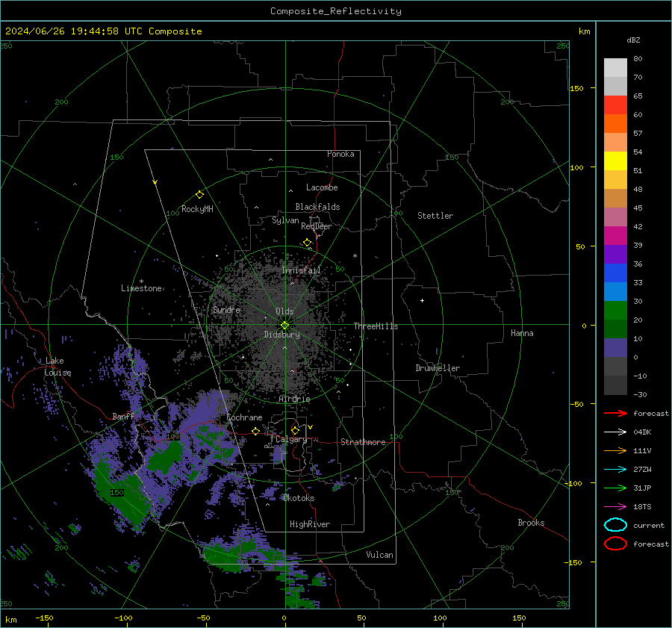
Task: Select the purple 10 dBZ color swatch
Action: (x=615, y=348)
